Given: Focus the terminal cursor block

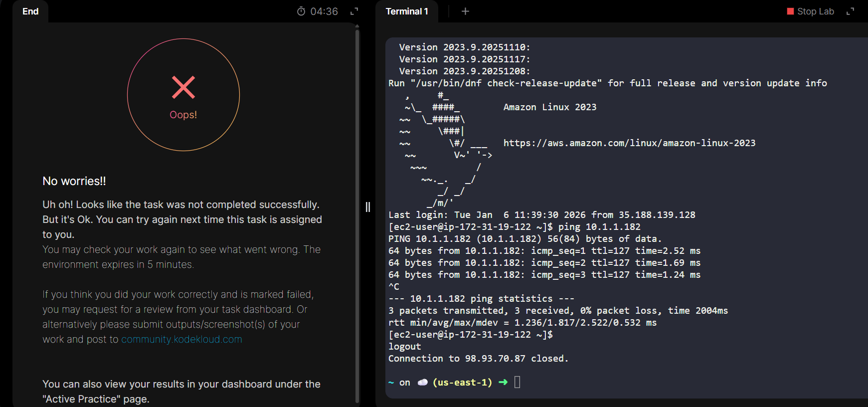Looking at the screenshot, I should pos(517,383).
